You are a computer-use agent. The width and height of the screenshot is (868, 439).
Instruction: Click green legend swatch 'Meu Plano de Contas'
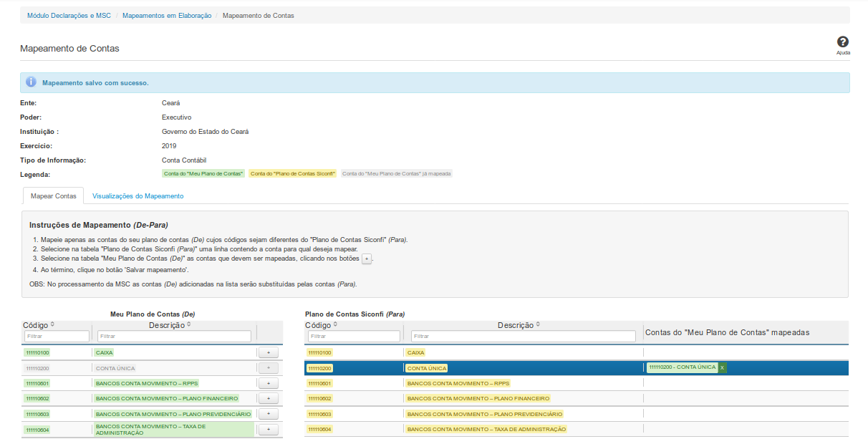(203, 173)
